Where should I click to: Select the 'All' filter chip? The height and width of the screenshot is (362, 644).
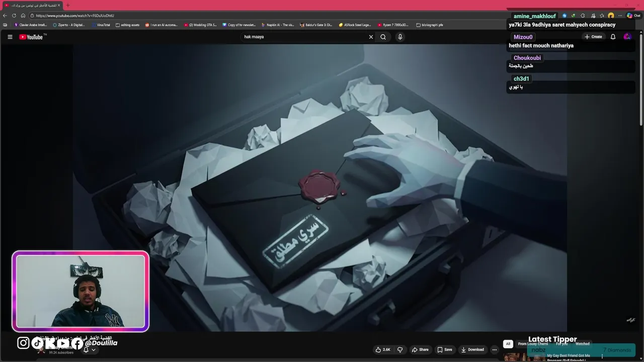pos(508,344)
